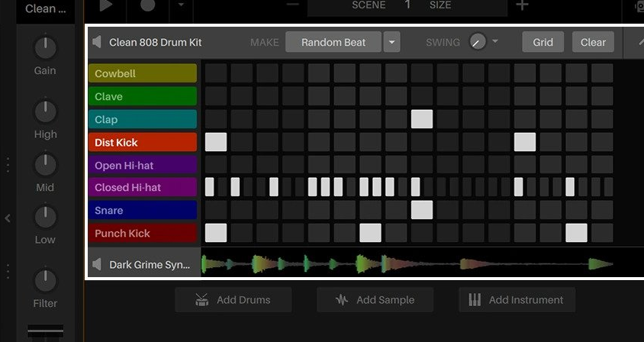This screenshot has width=644, height=342.
Task: Enable first Open Hi-hat step
Action: point(216,165)
